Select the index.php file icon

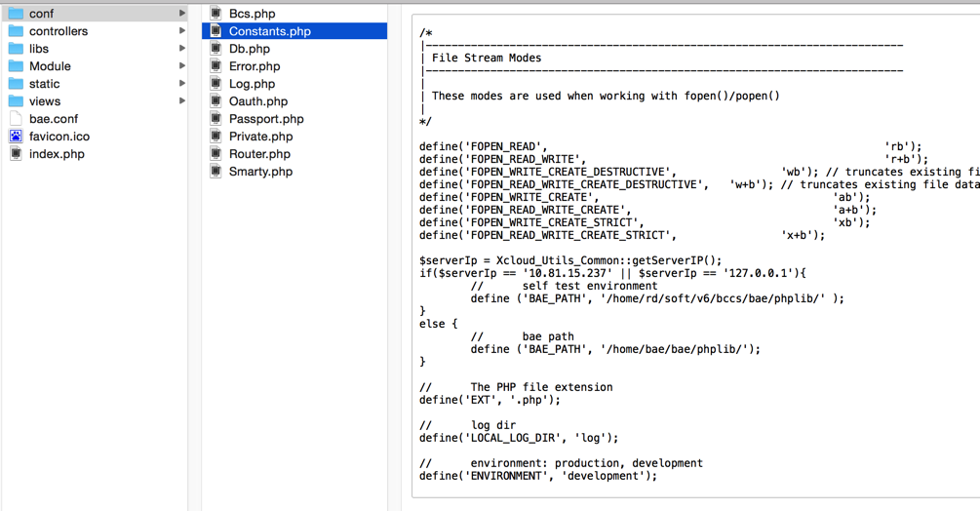click(x=16, y=154)
